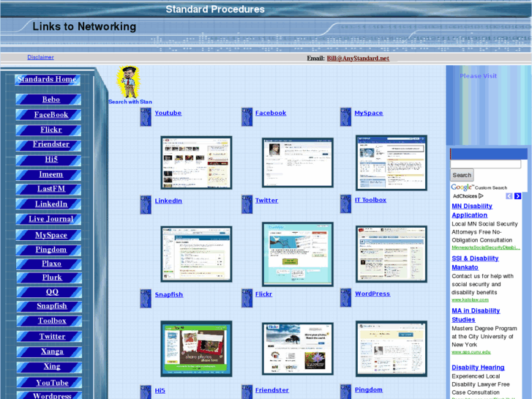
Task: Open the Youtube site thumbnail
Action: click(196, 163)
